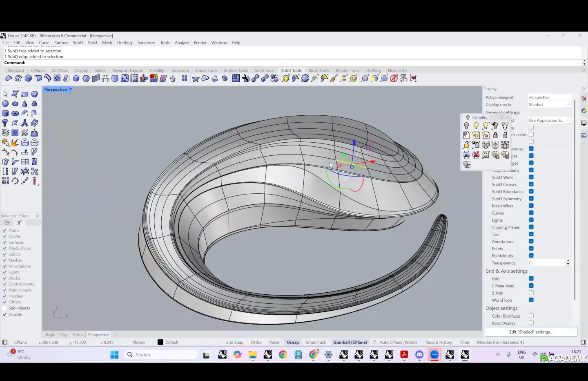
Task: Expand the Perspective viewport title menu arrow
Action: tap(71, 90)
